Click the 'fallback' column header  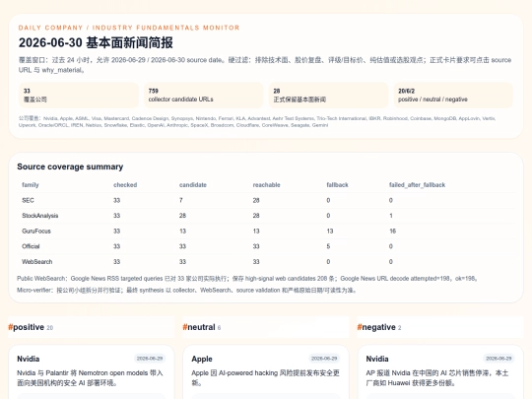(337, 185)
